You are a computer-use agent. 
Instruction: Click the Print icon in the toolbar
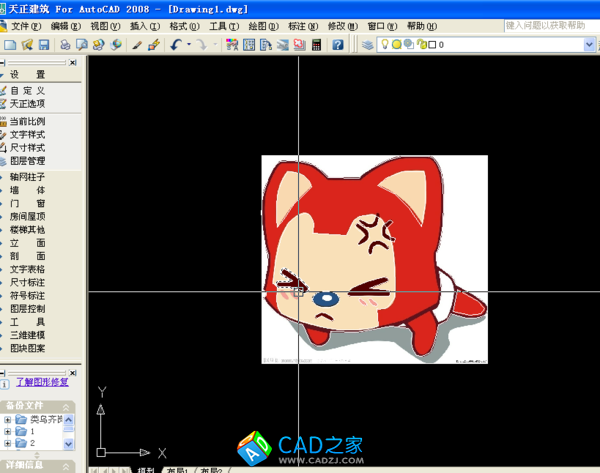(65, 45)
